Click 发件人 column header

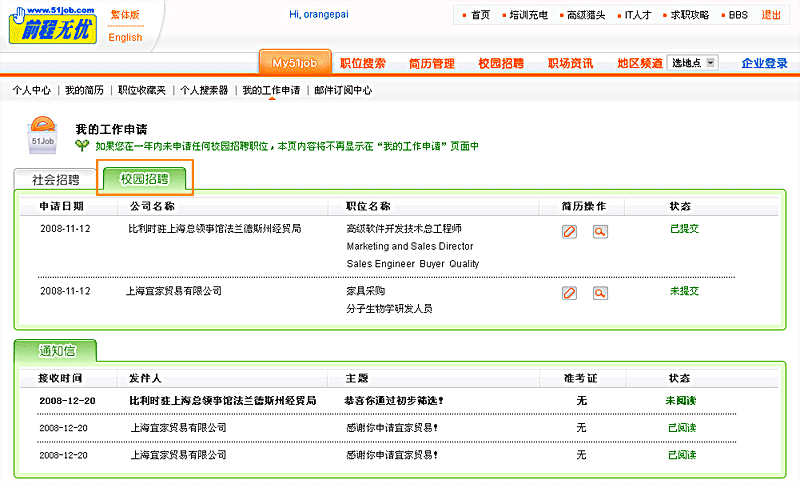point(145,378)
